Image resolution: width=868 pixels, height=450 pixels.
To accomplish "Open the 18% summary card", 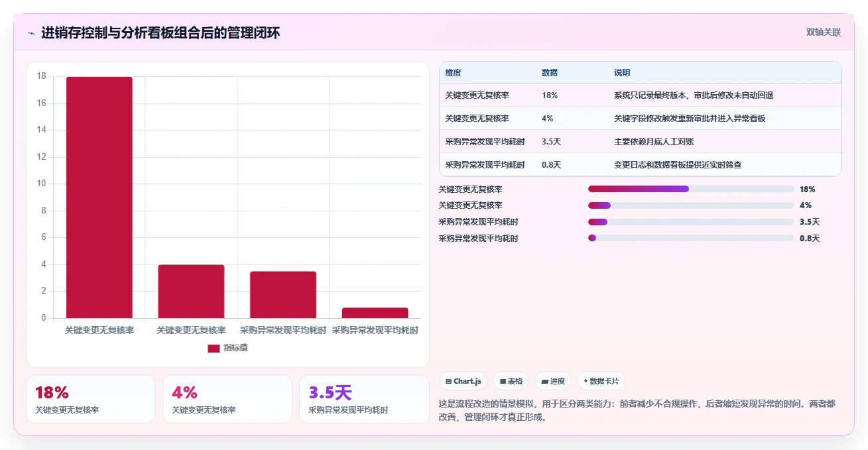I will pos(91,399).
